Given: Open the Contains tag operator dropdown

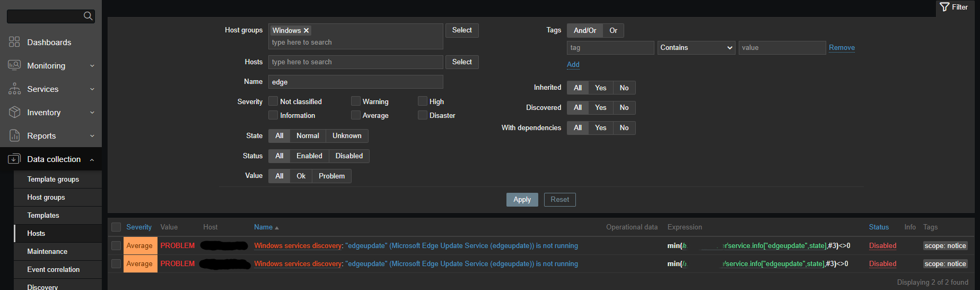Looking at the screenshot, I should point(696,48).
